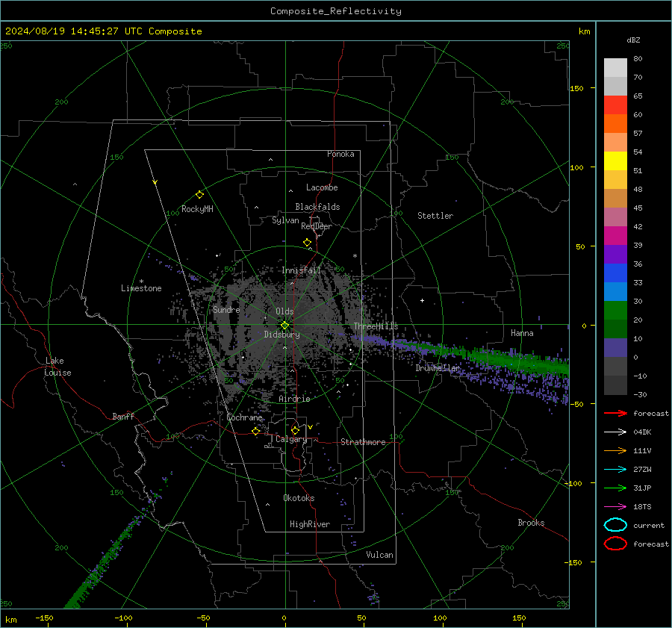This screenshot has height=628, width=672.
Task: Click yellow V marker northeast of Calgary
Action: click(310, 427)
